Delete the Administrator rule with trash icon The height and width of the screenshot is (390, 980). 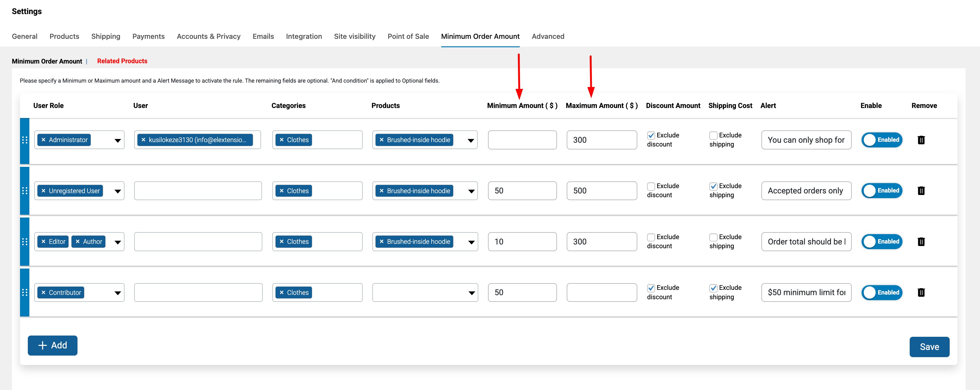click(921, 140)
